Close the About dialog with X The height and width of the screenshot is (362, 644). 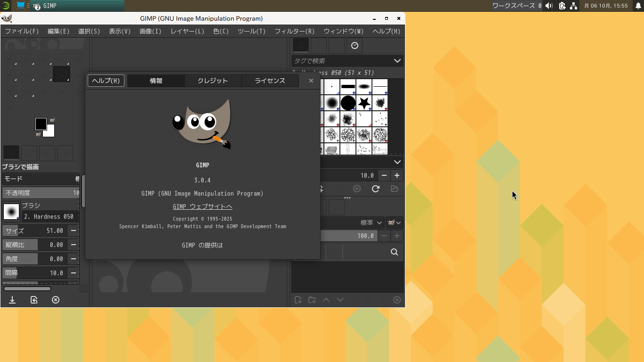coord(311,81)
